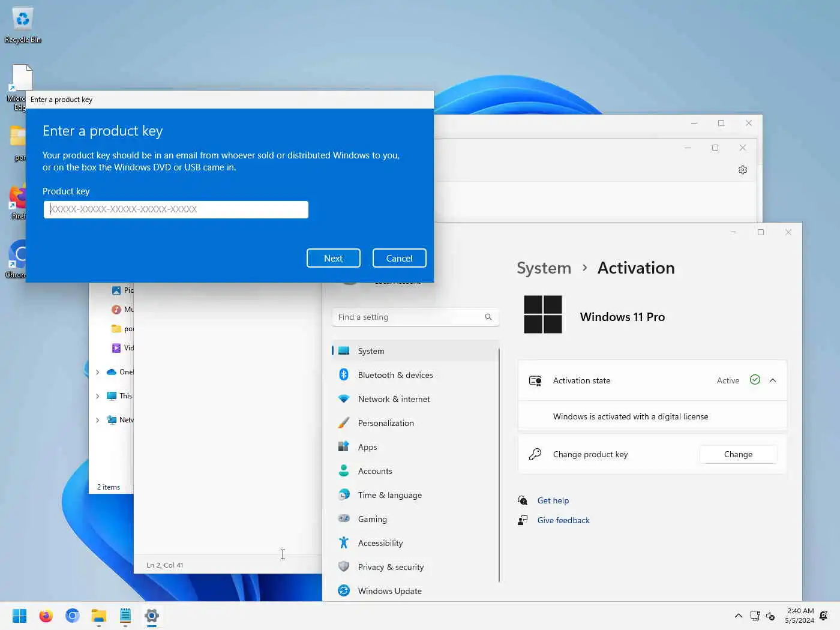The image size is (840, 630).
Task: Click the Change product key button
Action: pyautogui.click(x=738, y=454)
